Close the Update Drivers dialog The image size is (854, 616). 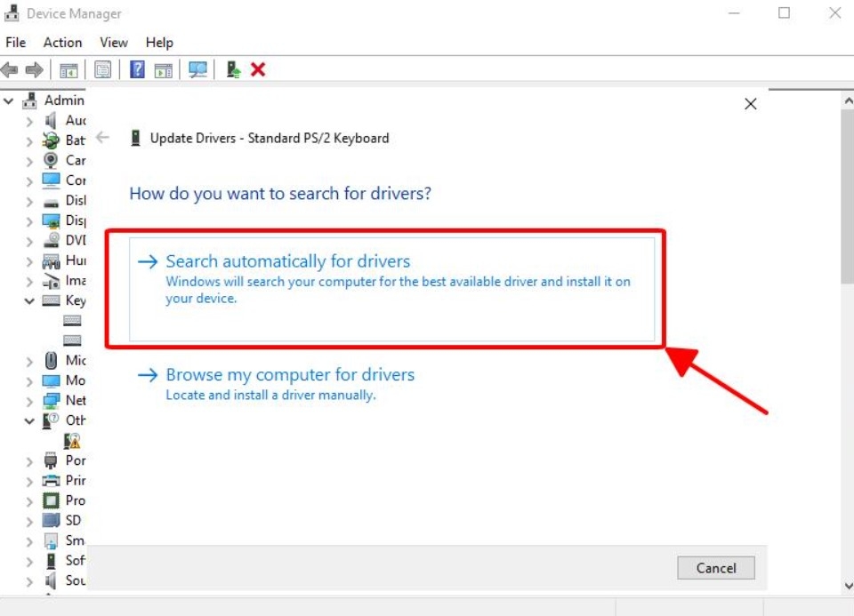[751, 104]
